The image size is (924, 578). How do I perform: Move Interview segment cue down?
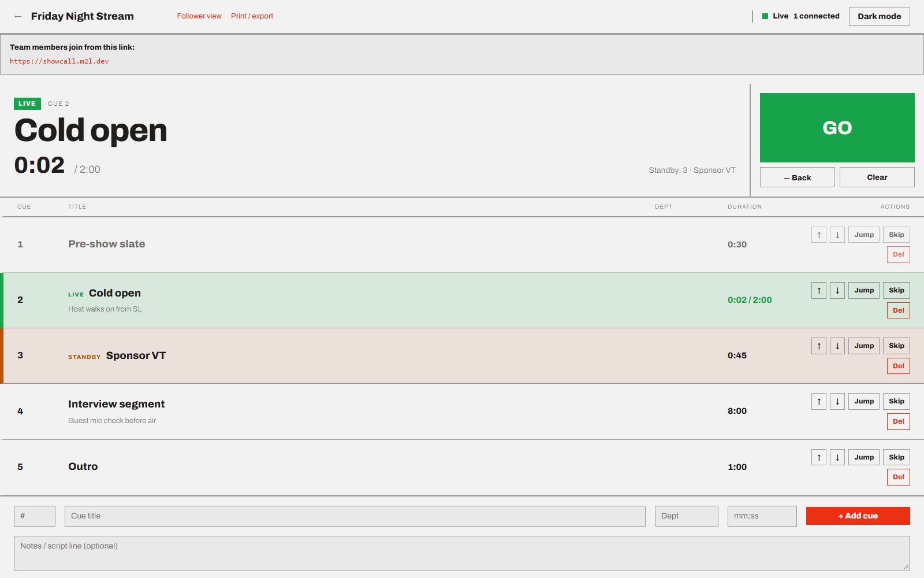click(837, 401)
